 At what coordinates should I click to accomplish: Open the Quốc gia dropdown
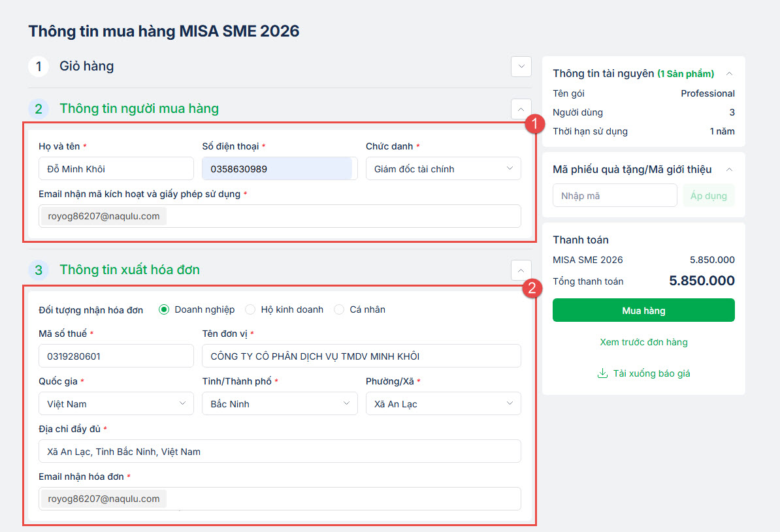[116, 404]
